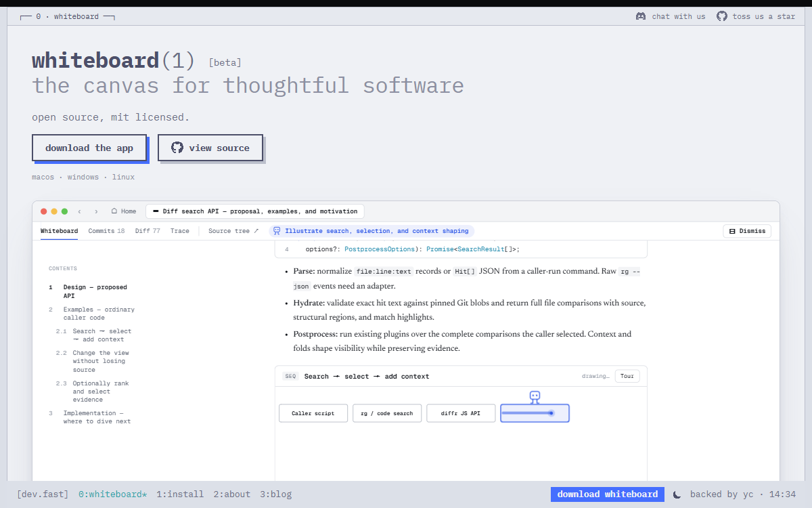Click the 0 · whiteboard header label
Viewport: 812px width, 508px height.
[x=68, y=16]
